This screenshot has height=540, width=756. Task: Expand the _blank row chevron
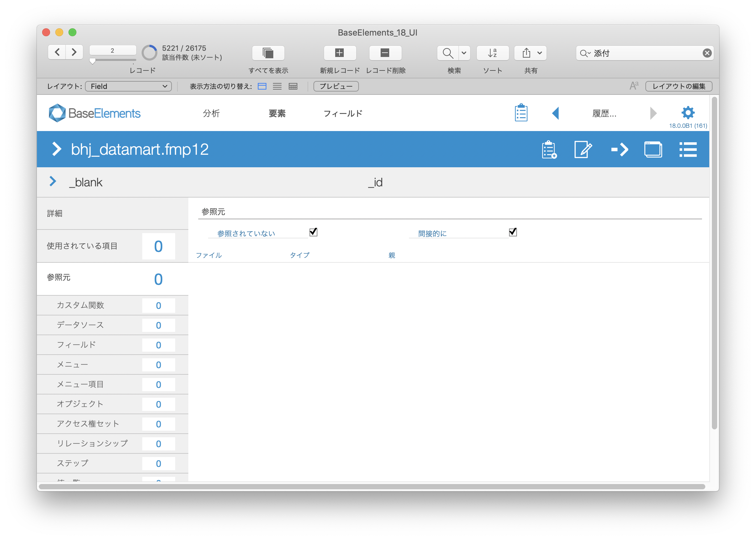click(x=53, y=181)
